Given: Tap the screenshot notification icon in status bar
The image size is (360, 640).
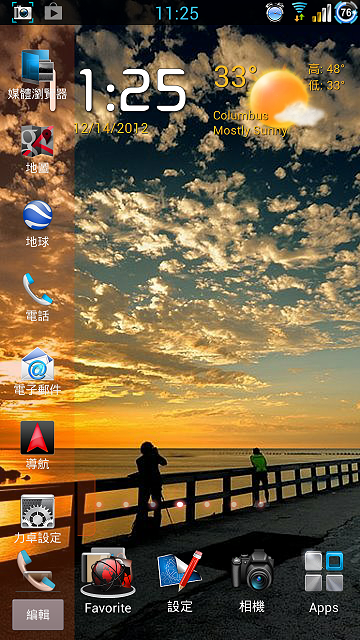Looking at the screenshot, I should (22, 12).
